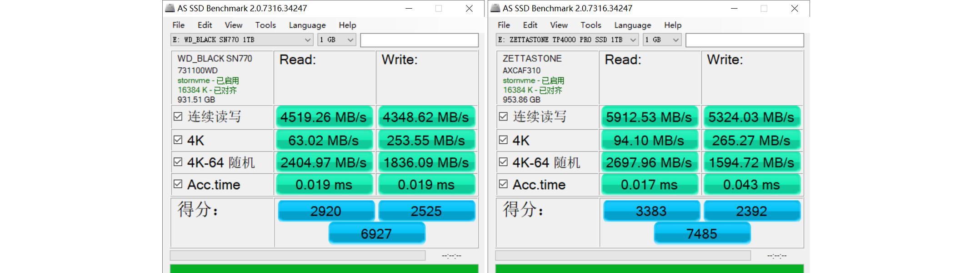
Task: Open File menu in left window
Action: click(x=178, y=25)
